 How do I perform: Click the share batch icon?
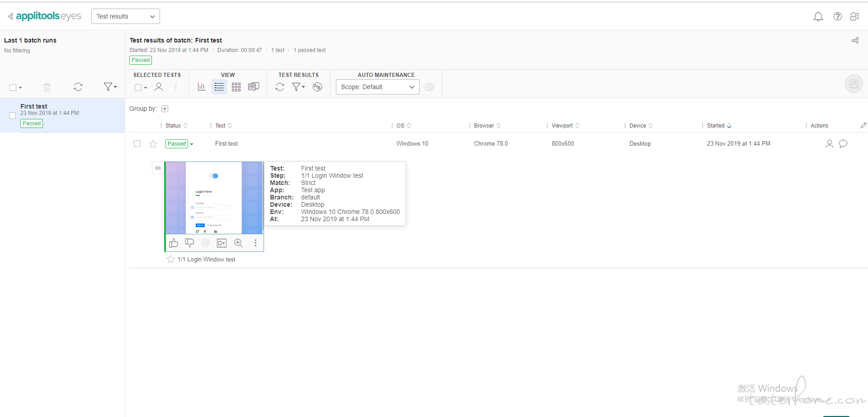pos(855,40)
